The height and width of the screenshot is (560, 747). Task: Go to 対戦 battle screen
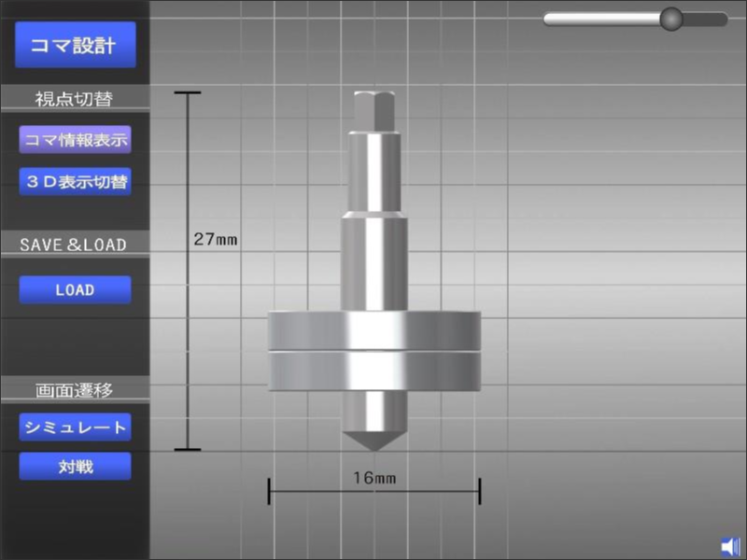coord(76,466)
